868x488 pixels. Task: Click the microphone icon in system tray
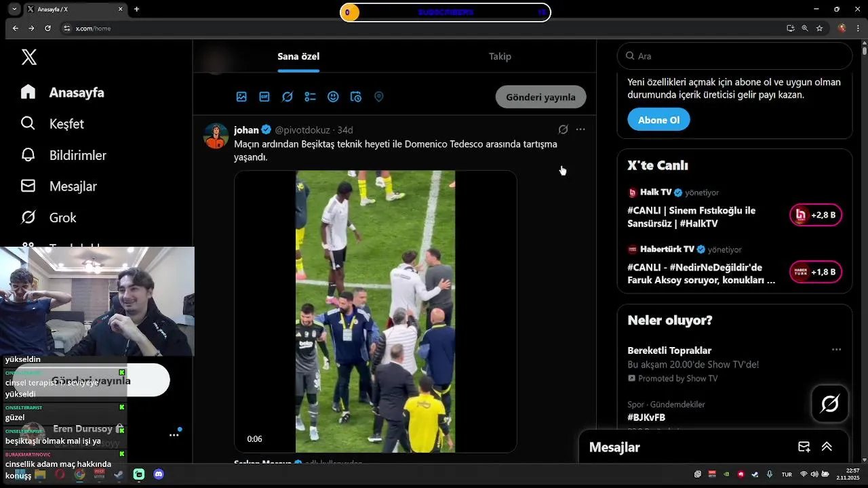pos(769,474)
